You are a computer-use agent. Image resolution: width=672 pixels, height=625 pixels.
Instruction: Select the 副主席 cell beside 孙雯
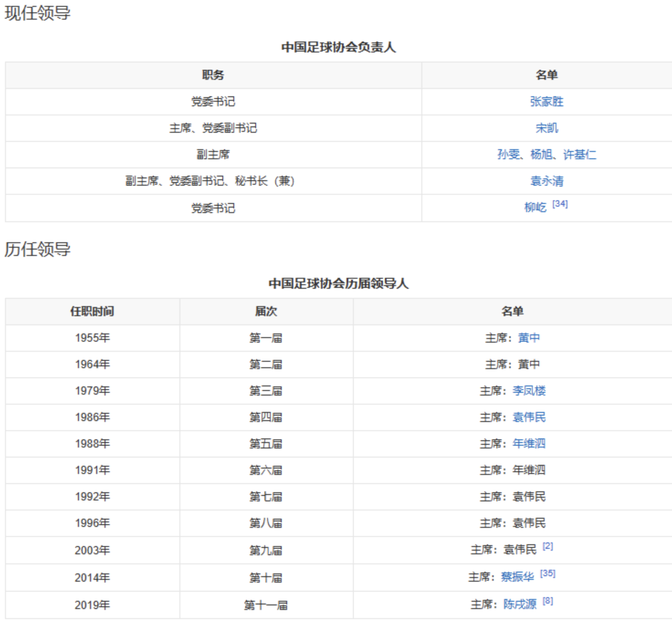pos(213,155)
